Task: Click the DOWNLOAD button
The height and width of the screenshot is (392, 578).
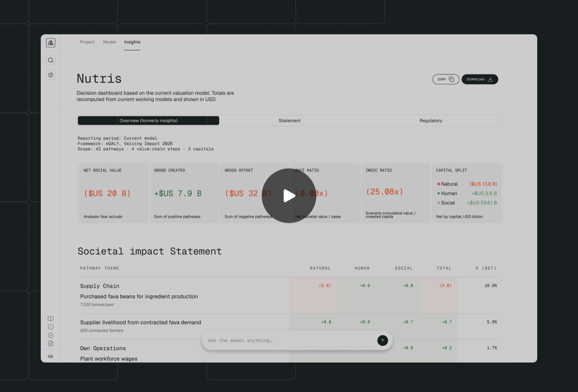Action: tap(480, 79)
